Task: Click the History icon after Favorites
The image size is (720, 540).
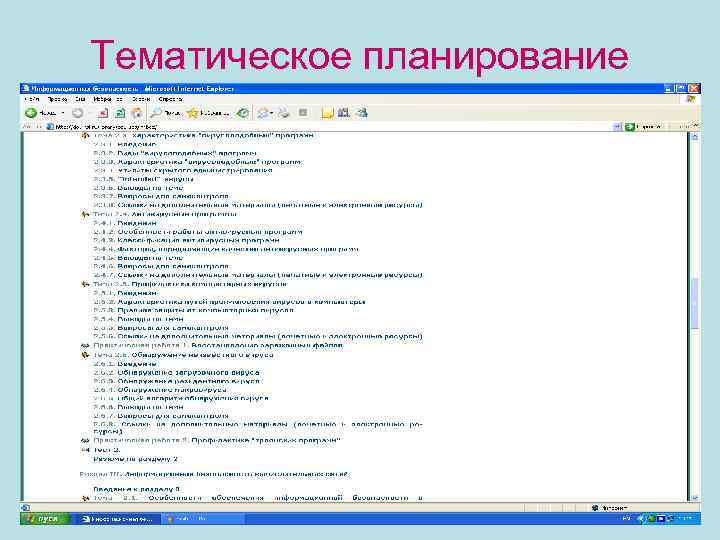Action: tap(242, 112)
